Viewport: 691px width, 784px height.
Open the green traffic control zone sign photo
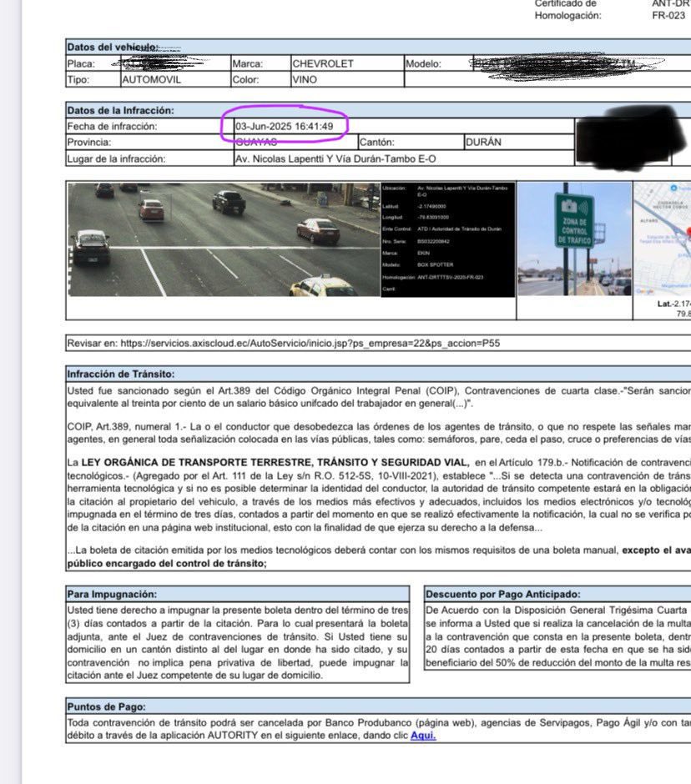574,239
